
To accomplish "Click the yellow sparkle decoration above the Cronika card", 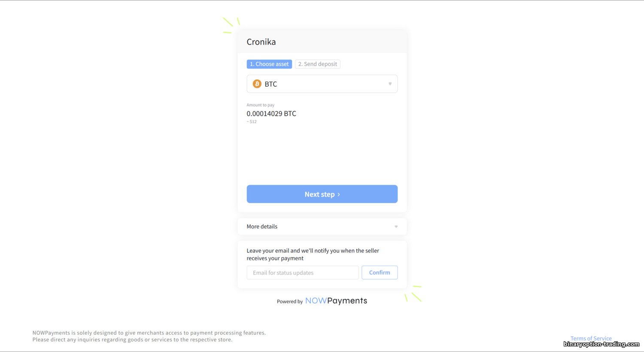I will tap(231, 24).
